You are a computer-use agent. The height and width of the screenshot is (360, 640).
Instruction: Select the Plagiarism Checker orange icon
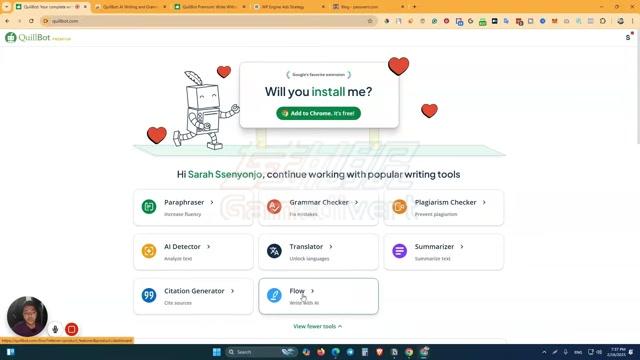[x=400, y=207]
